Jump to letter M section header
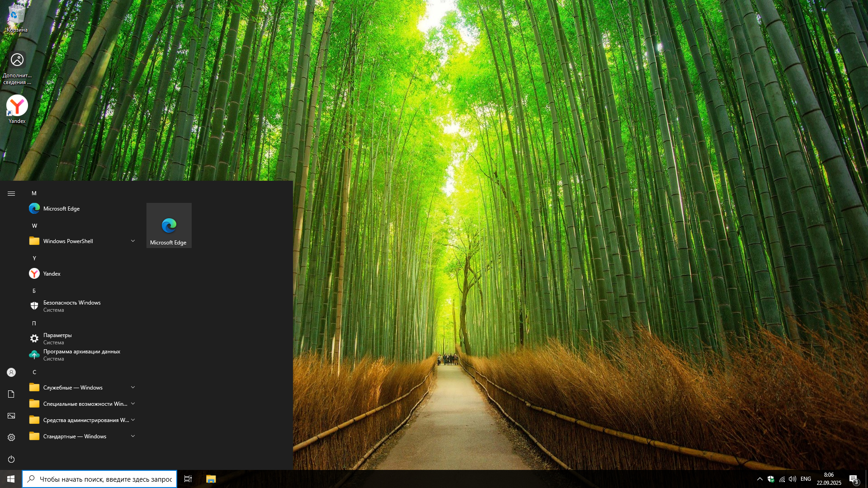This screenshot has height=488, width=868. (34, 193)
